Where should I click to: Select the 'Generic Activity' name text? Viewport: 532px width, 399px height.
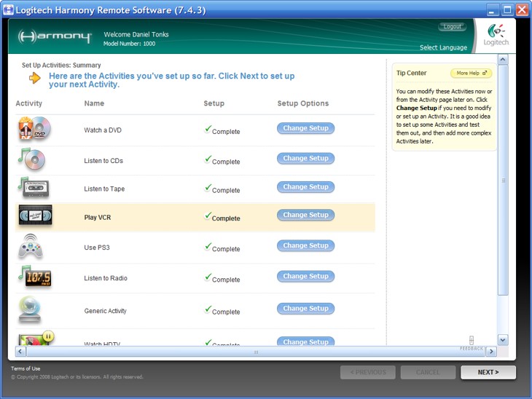pyautogui.click(x=105, y=311)
